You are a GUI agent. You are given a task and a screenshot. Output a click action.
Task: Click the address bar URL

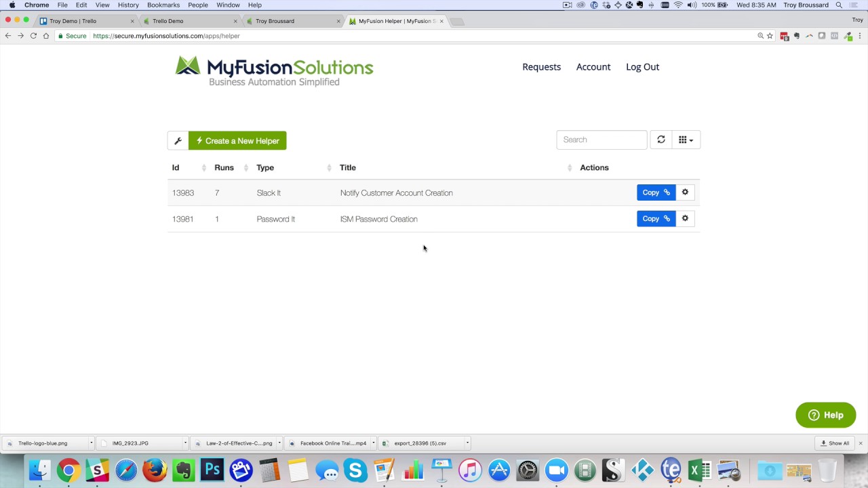click(x=166, y=36)
